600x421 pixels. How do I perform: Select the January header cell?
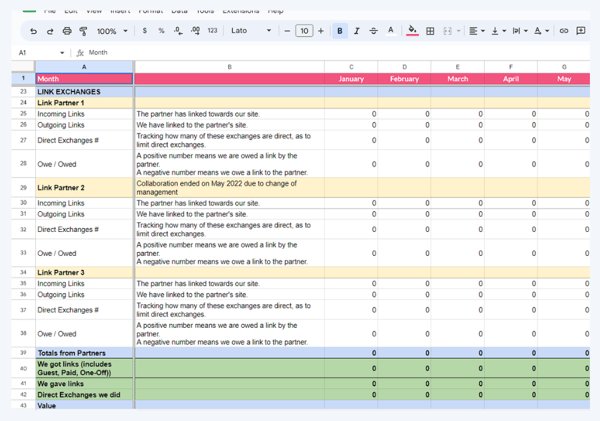(x=351, y=79)
